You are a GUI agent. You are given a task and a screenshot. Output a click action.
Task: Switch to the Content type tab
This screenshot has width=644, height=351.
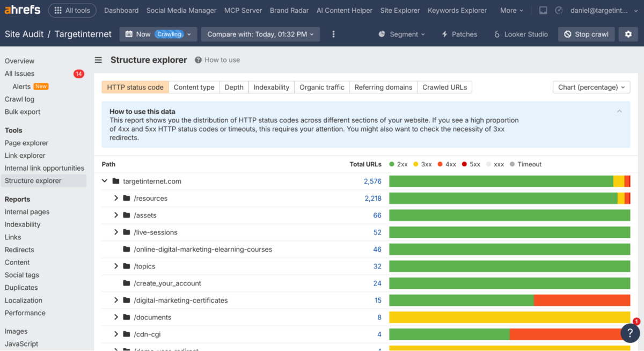tap(194, 87)
